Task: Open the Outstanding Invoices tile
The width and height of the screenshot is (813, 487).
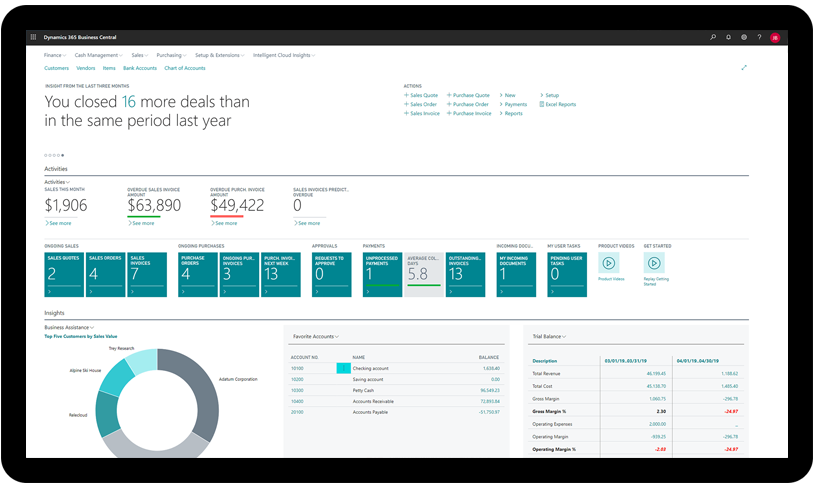Action: (x=466, y=275)
